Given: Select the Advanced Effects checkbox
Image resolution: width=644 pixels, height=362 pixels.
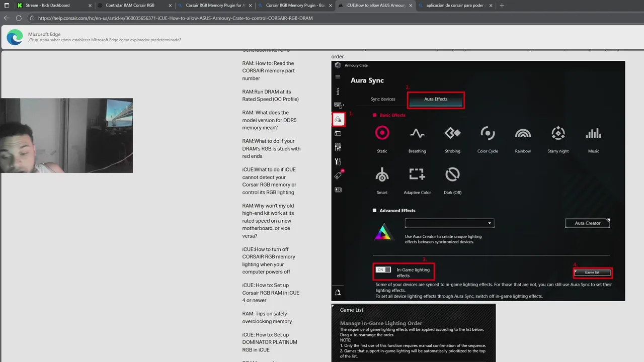Looking at the screenshot, I should [374, 211].
